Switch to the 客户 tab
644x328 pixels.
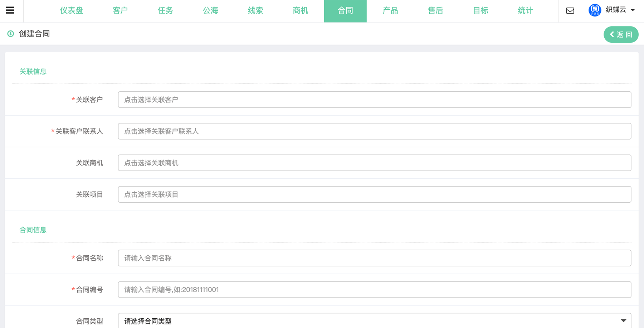coord(120,11)
